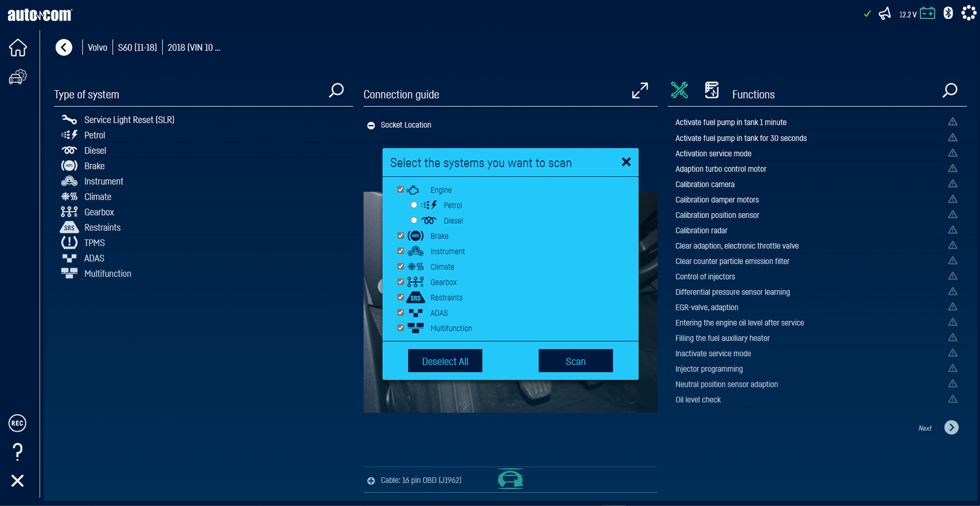This screenshot has height=506, width=980.
Task: Start recording with the REC icon
Action: pyautogui.click(x=17, y=423)
